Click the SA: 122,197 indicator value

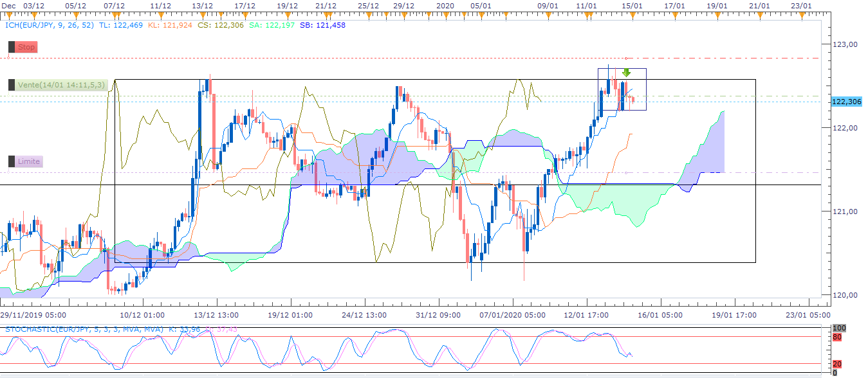click(x=272, y=25)
